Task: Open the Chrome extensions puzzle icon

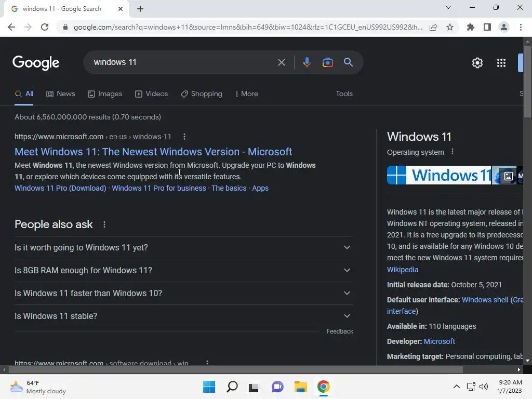Action: tap(471, 27)
